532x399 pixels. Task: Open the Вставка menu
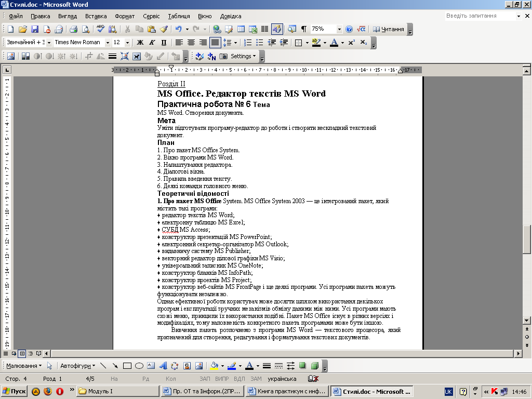pos(96,16)
